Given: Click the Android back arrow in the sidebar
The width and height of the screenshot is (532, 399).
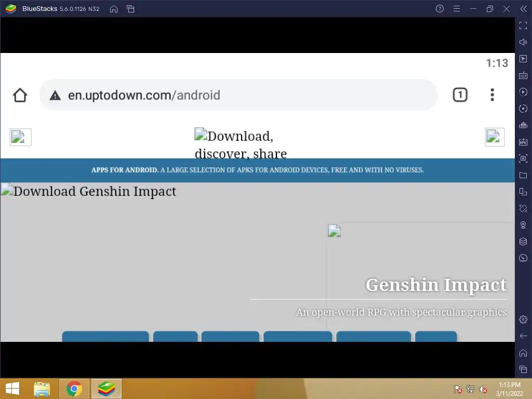Looking at the screenshot, I should point(523,336).
